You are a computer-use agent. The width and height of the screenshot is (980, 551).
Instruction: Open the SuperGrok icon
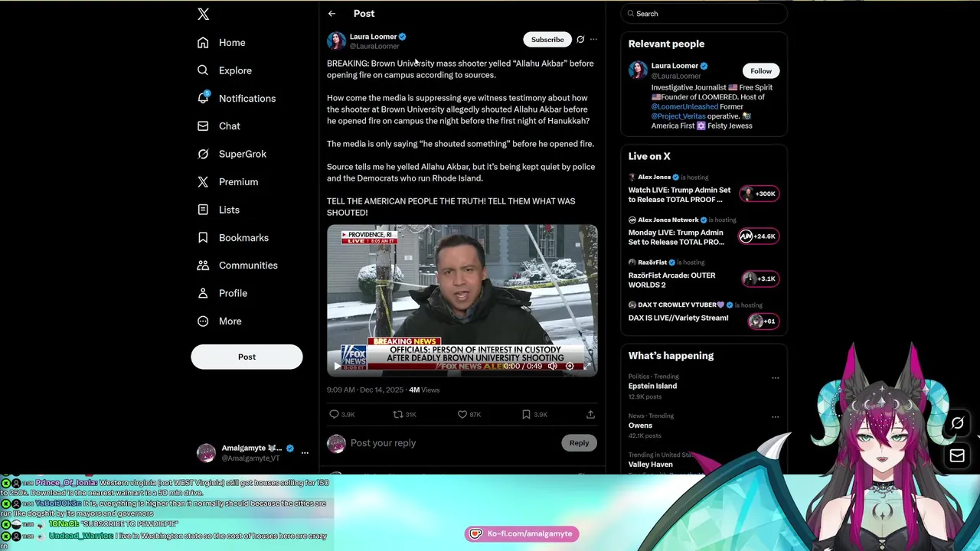click(203, 154)
